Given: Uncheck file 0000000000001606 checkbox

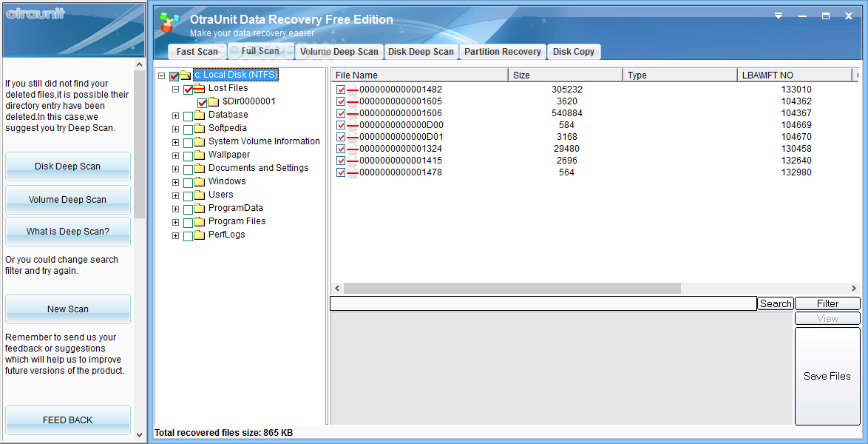Looking at the screenshot, I should [x=341, y=114].
